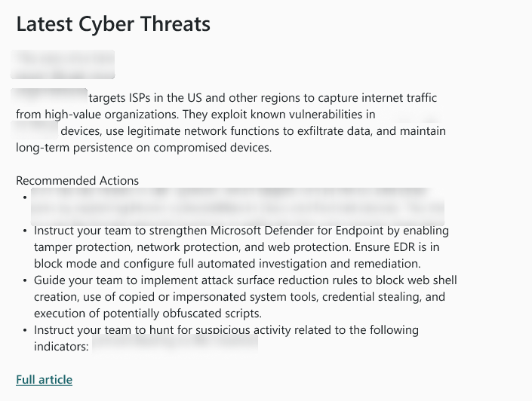This screenshot has height=401, width=532.
Task: Open the Full article link
Action: pyautogui.click(x=44, y=380)
